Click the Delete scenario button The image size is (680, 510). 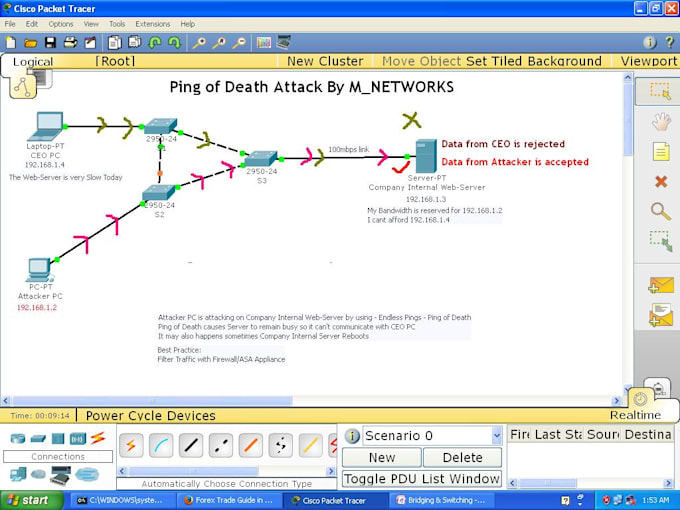[462, 458]
